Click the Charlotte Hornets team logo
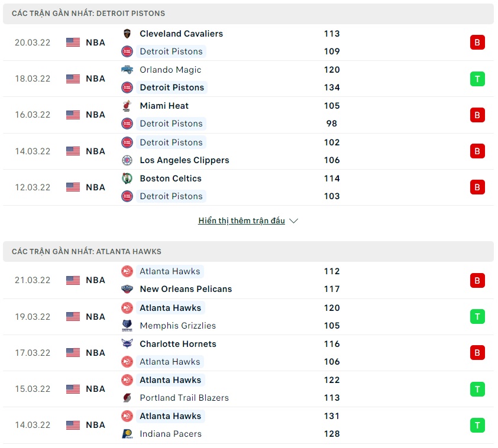Viewport: 498px width, 448px height. pyautogui.click(x=127, y=344)
